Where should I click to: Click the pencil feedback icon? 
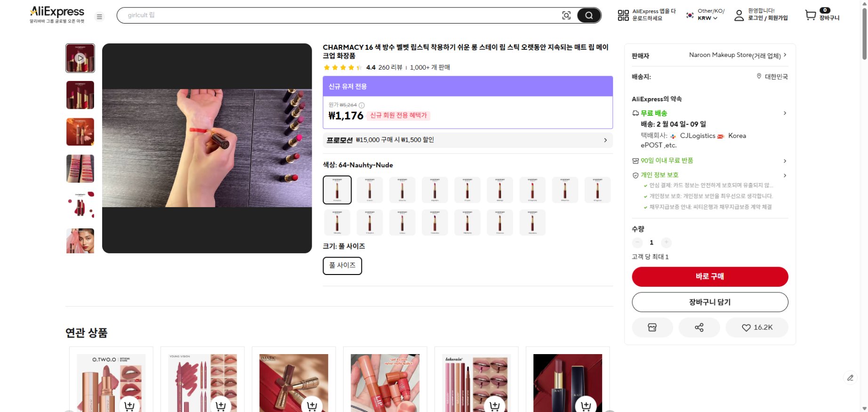tap(850, 378)
